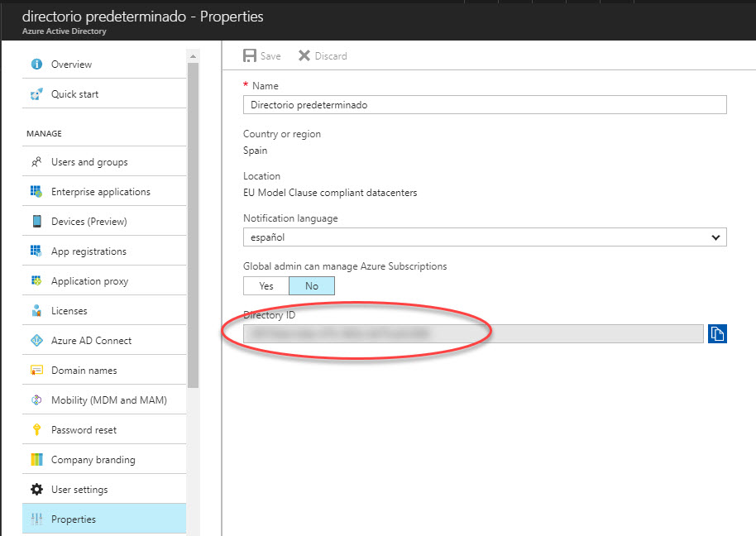Open User settings
This screenshot has height=536, width=756.
104,489
